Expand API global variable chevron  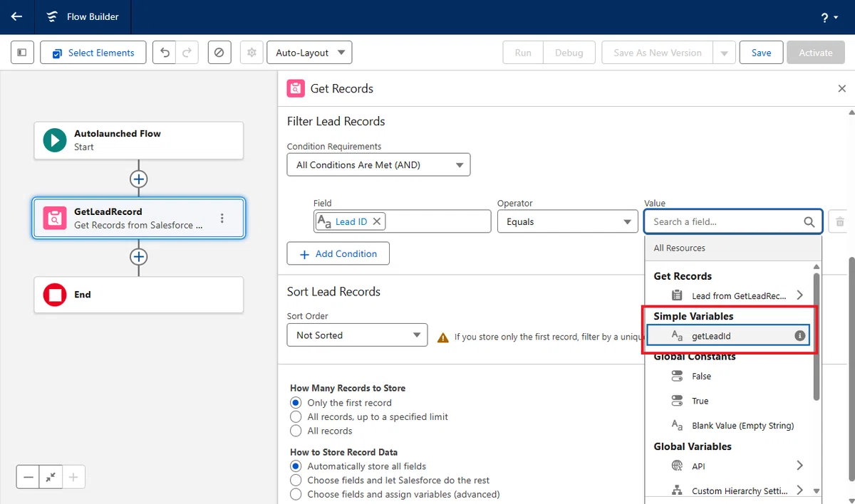tap(799, 466)
